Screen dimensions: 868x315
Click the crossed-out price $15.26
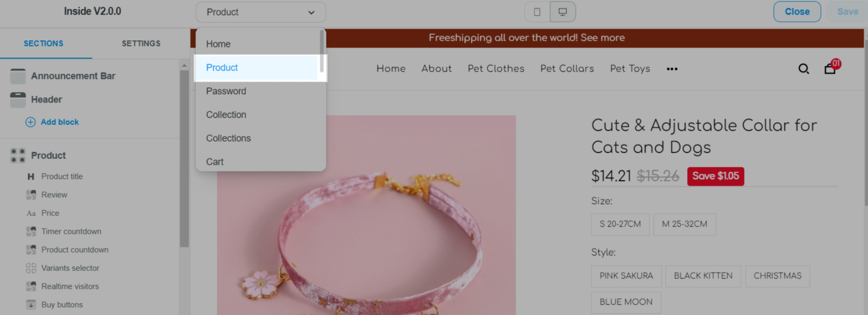658,176
